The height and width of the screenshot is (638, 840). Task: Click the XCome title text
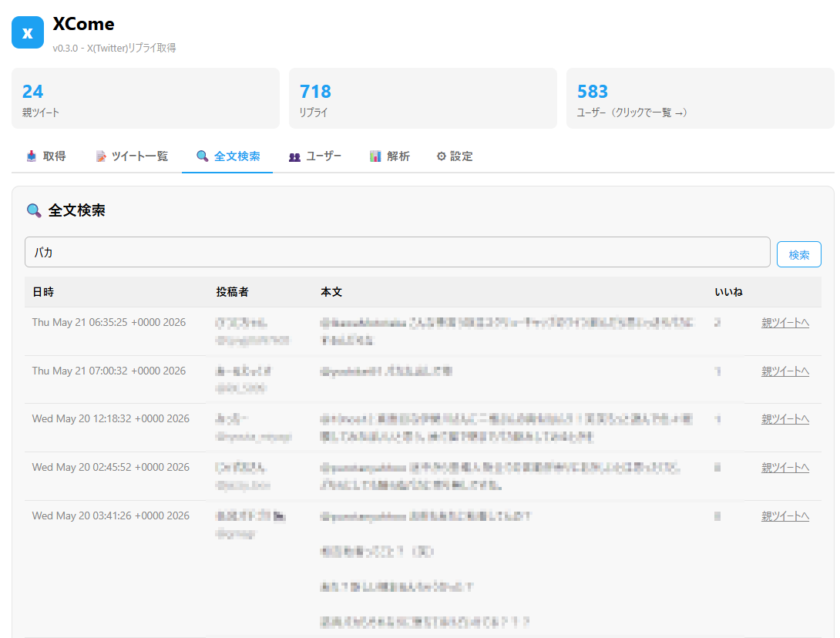[x=83, y=24]
